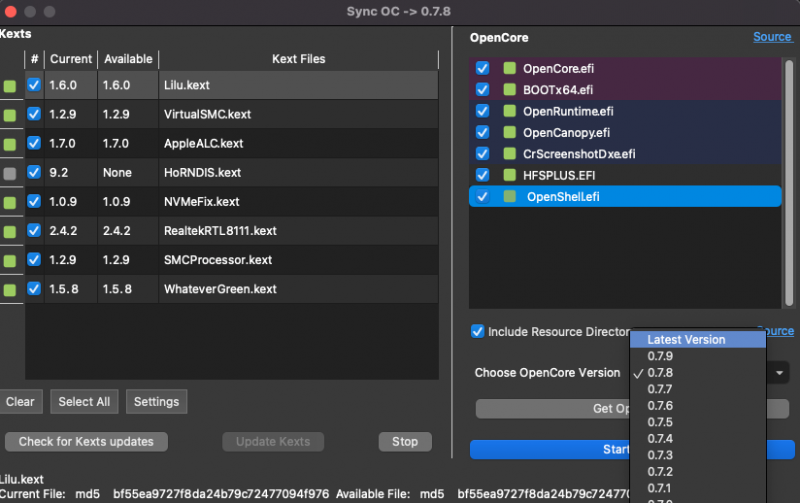Click green status indicator next to HFSPLUS.EFI
This screenshot has width=800, height=503.
(x=509, y=175)
